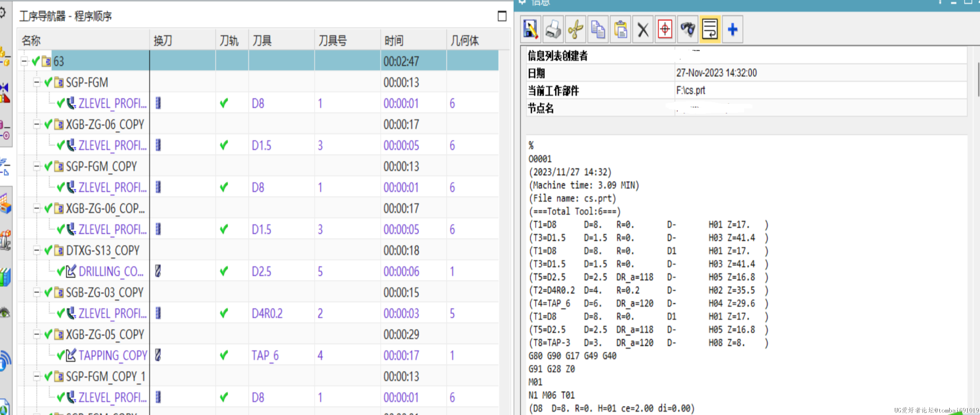Select the SGB-ZG-03_COPY program group
This screenshot has width=980, height=415.
click(x=105, y=293)
